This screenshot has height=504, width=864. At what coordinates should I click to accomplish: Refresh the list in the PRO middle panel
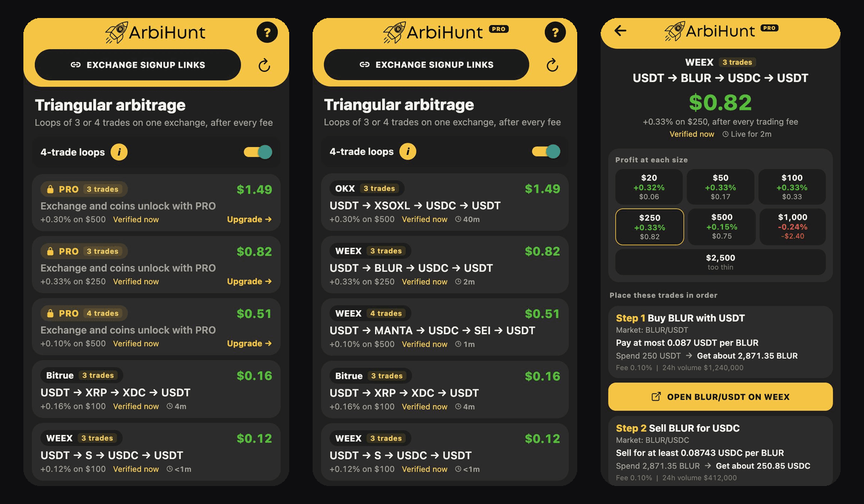553,65
